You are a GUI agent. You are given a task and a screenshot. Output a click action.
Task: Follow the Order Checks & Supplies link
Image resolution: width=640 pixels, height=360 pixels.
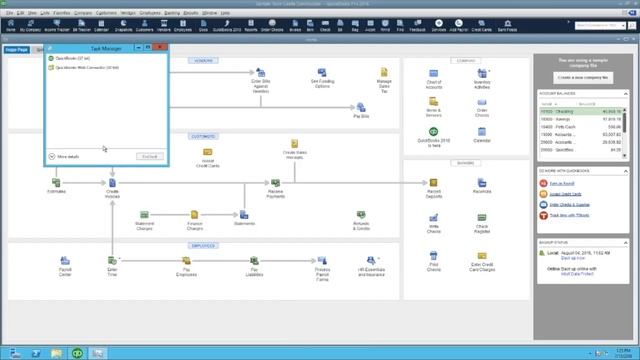coord(569,205)
